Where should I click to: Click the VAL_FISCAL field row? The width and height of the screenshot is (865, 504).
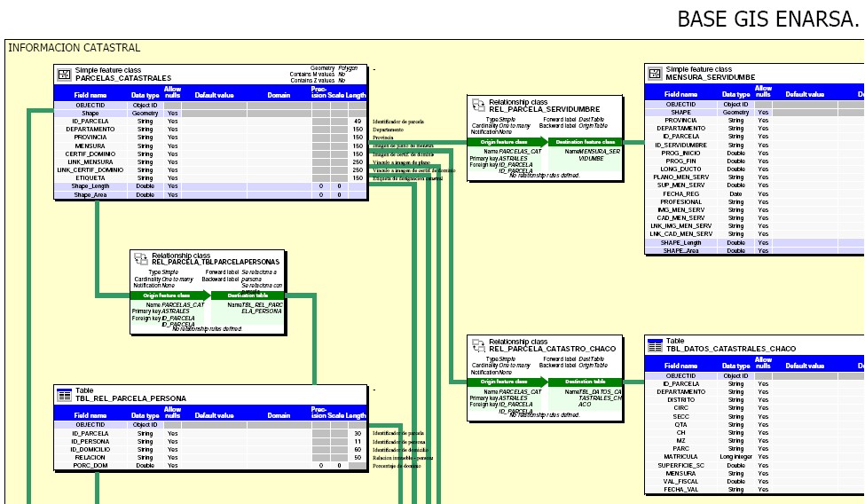tap(755, 481)
